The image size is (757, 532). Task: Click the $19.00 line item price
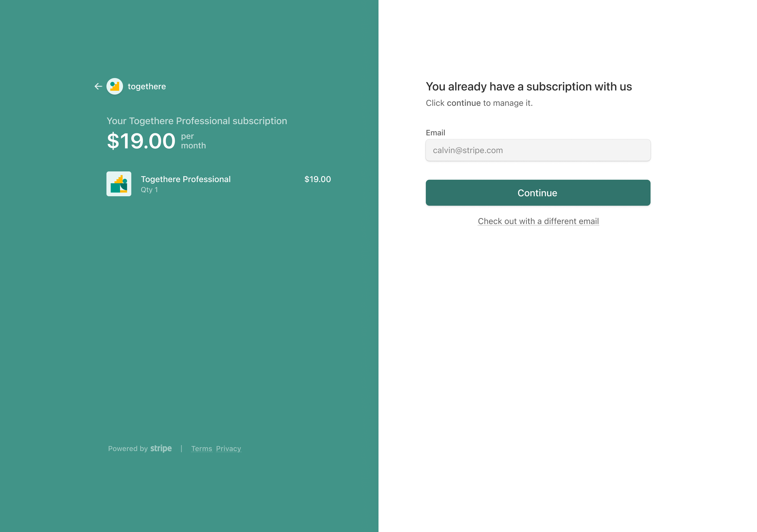pos(318,179)
